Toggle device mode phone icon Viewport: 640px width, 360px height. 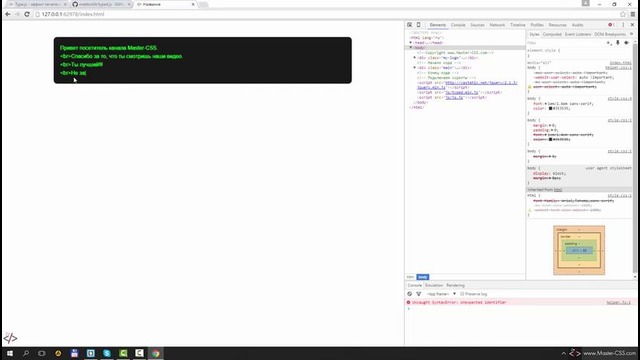[418, 25]
